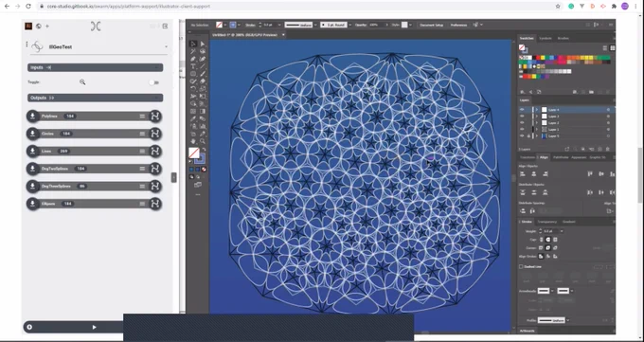This screenshot has height=342, width=644.
Task: Click the plus icon in Swarm header
Action: click(x=47, y=26)
